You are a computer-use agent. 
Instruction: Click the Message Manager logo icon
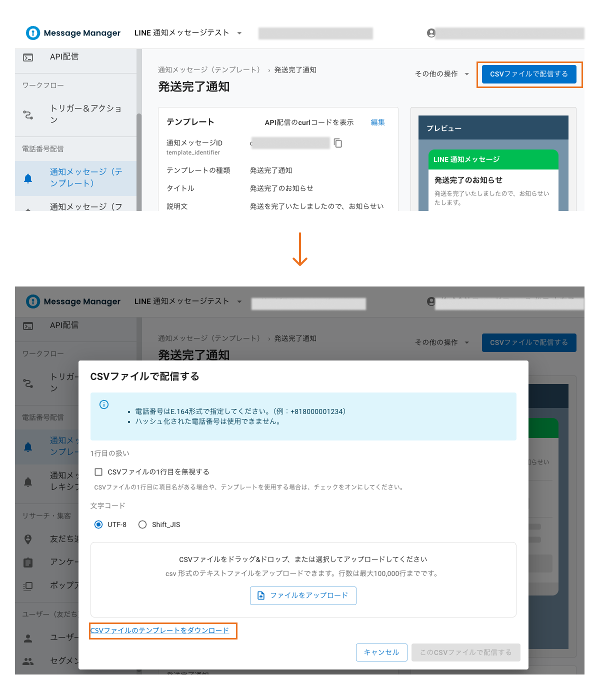(33, 33)
